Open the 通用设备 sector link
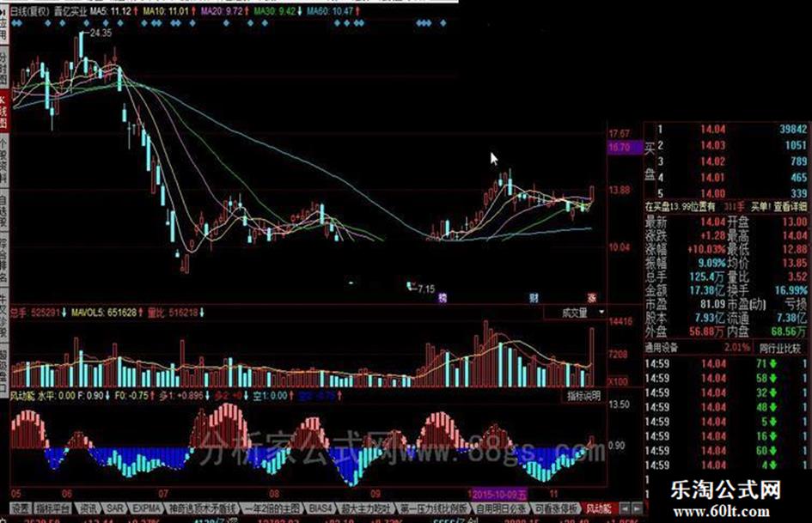This screenshot has width=812, height=523. (662, 348)
